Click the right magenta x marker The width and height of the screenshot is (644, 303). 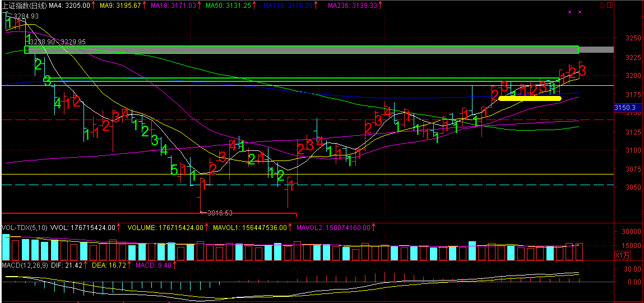pos(580,12)
